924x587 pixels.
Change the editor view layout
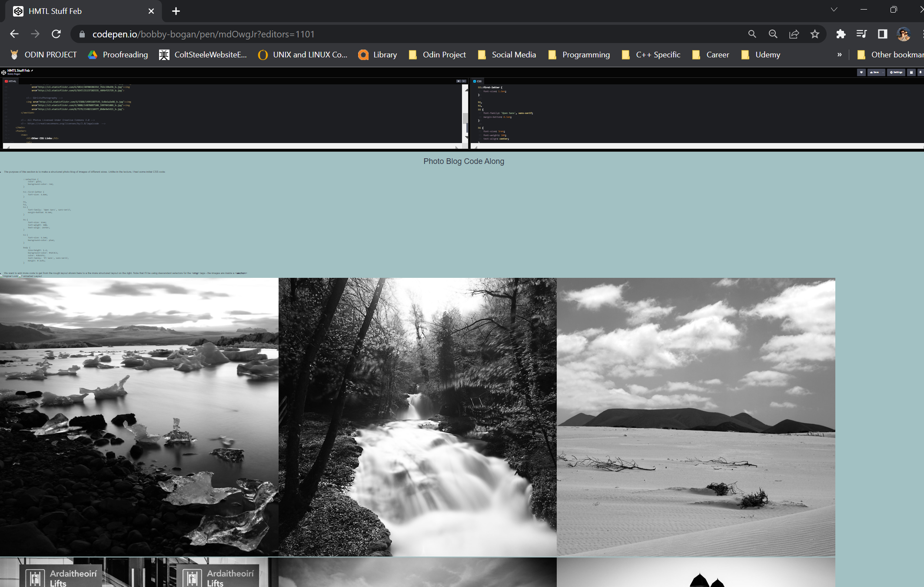[x=911, y=72]
